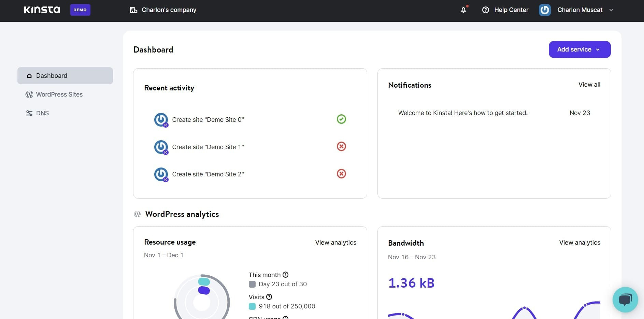Open activity Create site "Demo Site 2"
Viewport: 644px width, 319px height.
208,174
